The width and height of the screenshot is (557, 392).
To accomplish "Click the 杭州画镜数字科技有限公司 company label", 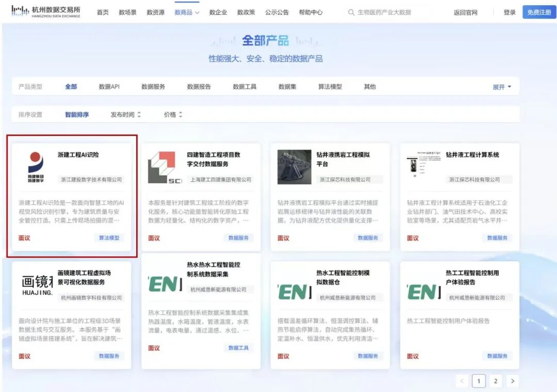I will click(91, 298).
